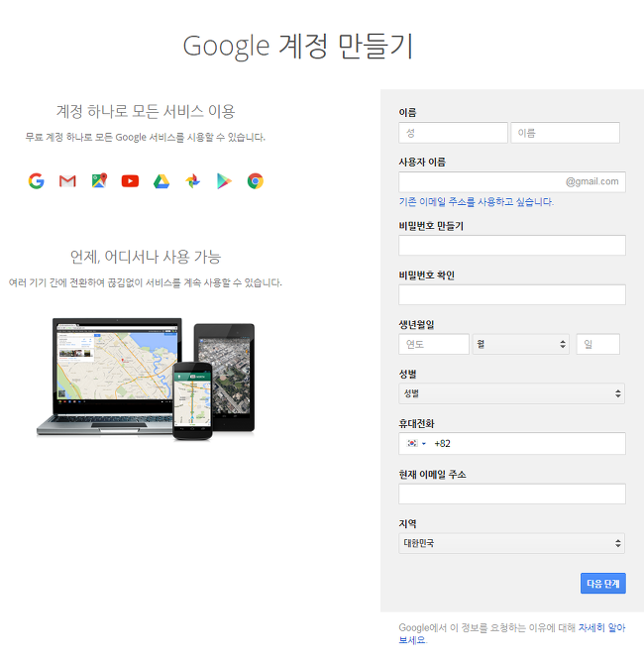Open the 월 (month) dropdown
This screenshot has width=644, height=660.
[521, 344]
